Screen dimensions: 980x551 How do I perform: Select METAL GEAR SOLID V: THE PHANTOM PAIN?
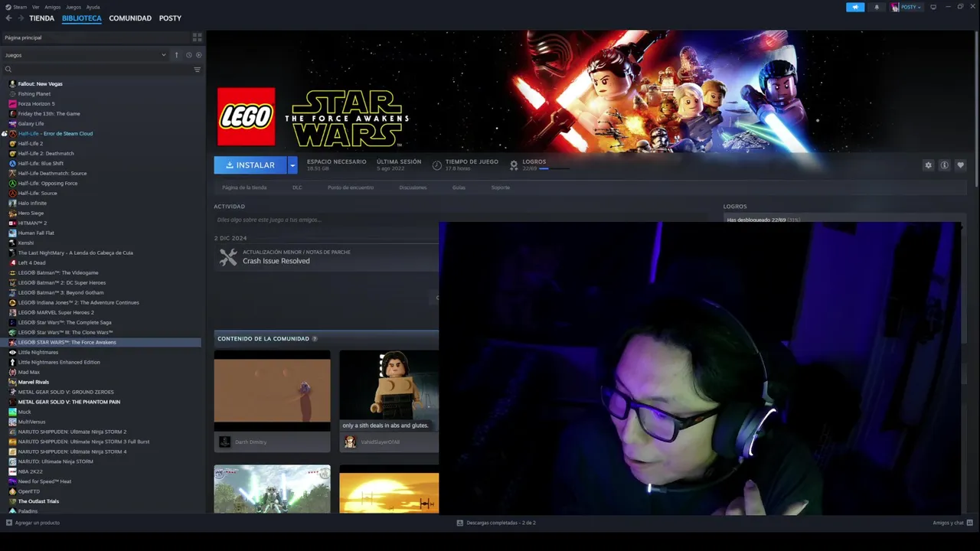pyautogui.click(x=69, y=402)
